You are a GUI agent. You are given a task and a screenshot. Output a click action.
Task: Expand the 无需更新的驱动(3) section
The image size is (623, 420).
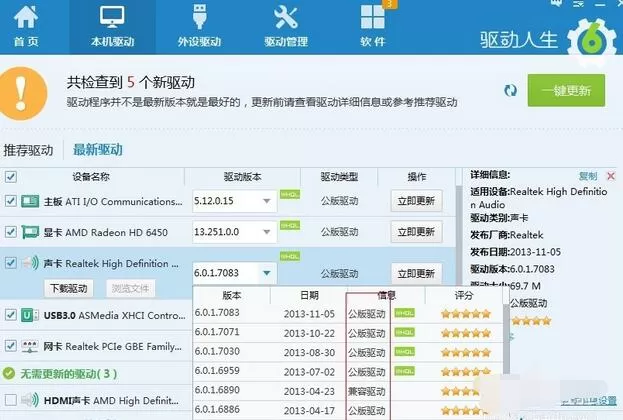68,374
